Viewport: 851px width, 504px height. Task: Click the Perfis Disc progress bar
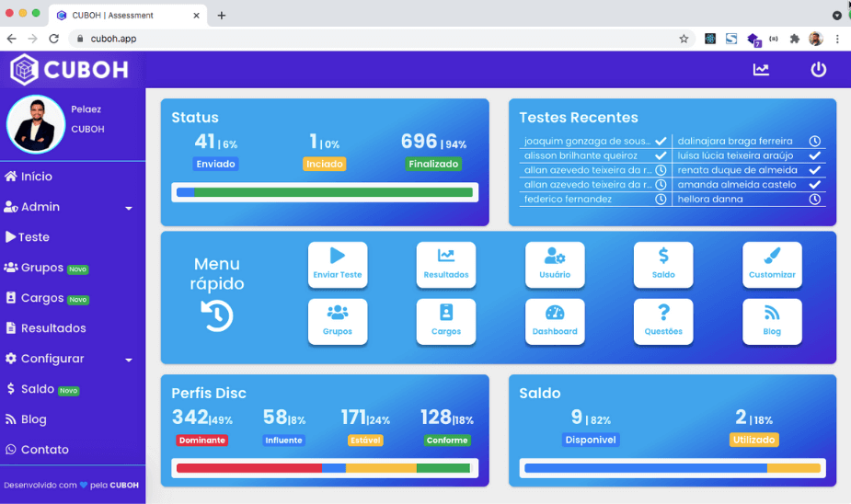point(325,468)
